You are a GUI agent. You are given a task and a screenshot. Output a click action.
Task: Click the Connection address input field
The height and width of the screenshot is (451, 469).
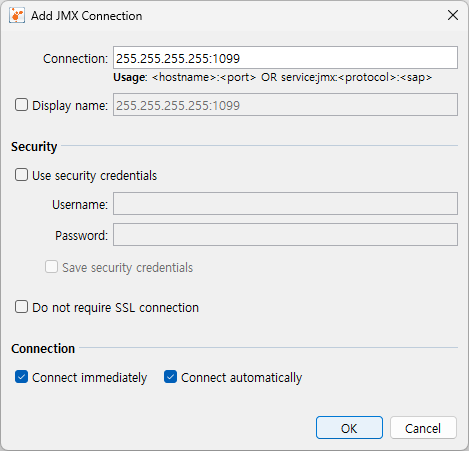[285, 58]
